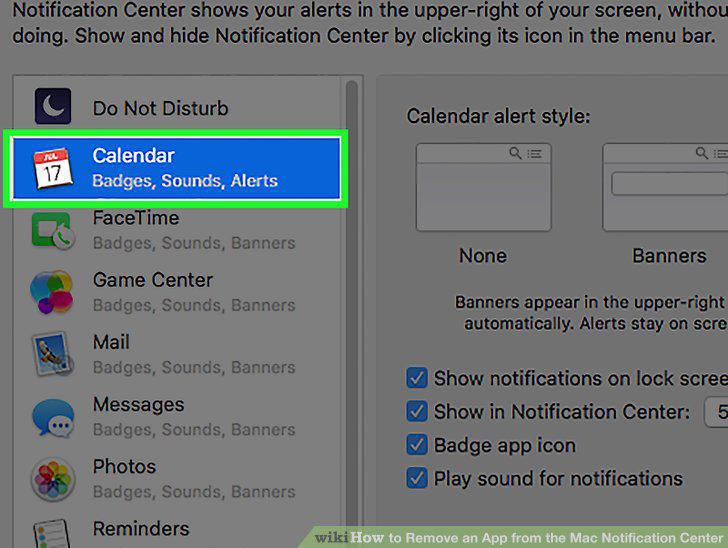Select the Banners alert style thumbnail

pyautogui.click(x=665, y=187)
